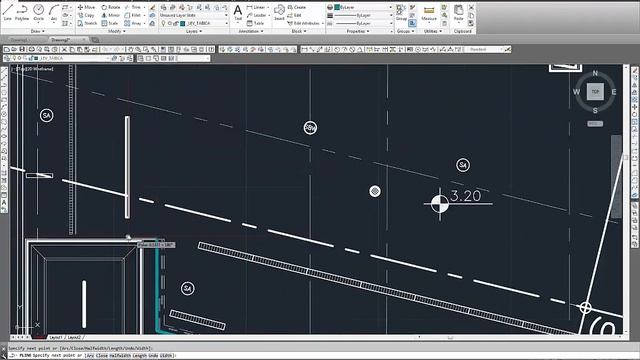This screenshot has height=360, width=640.
Task: Click the Insert block button
Action: (x=279, y=12)
